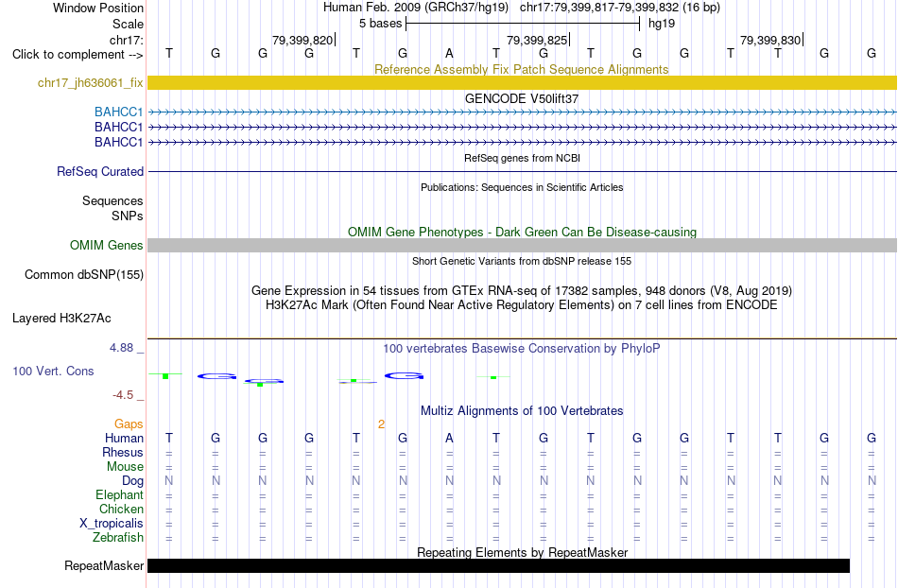Screen dimensions: 898x588
Task: Click the 100 Vert. Cons label
Action: click(x=53, y=371)
